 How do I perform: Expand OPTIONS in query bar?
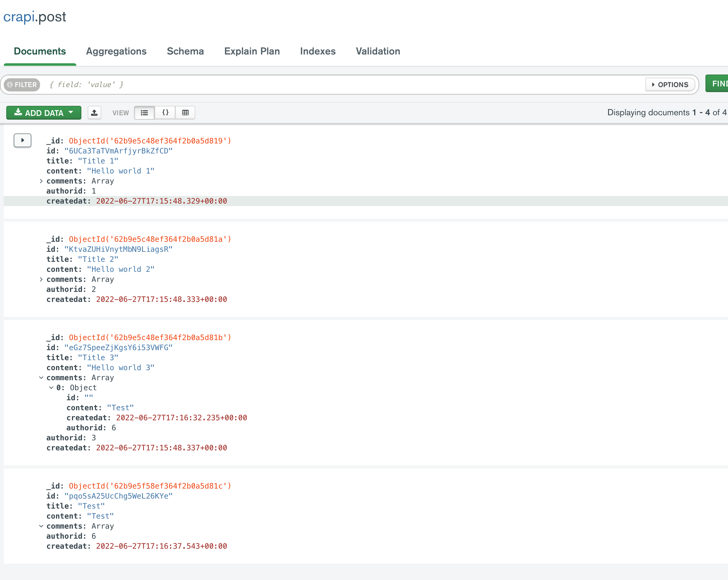tap(670, 85)
